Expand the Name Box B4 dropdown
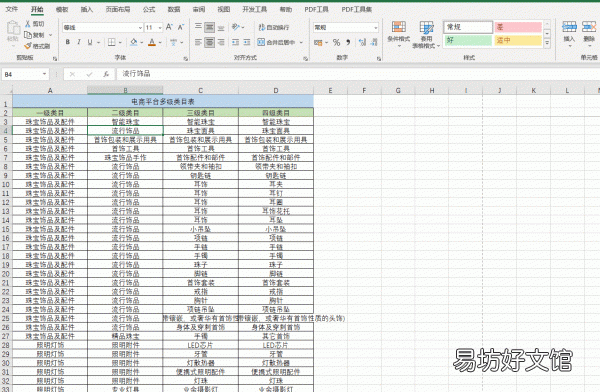The height and width of the screenshot is (392, 600). [x=44, y=74]
